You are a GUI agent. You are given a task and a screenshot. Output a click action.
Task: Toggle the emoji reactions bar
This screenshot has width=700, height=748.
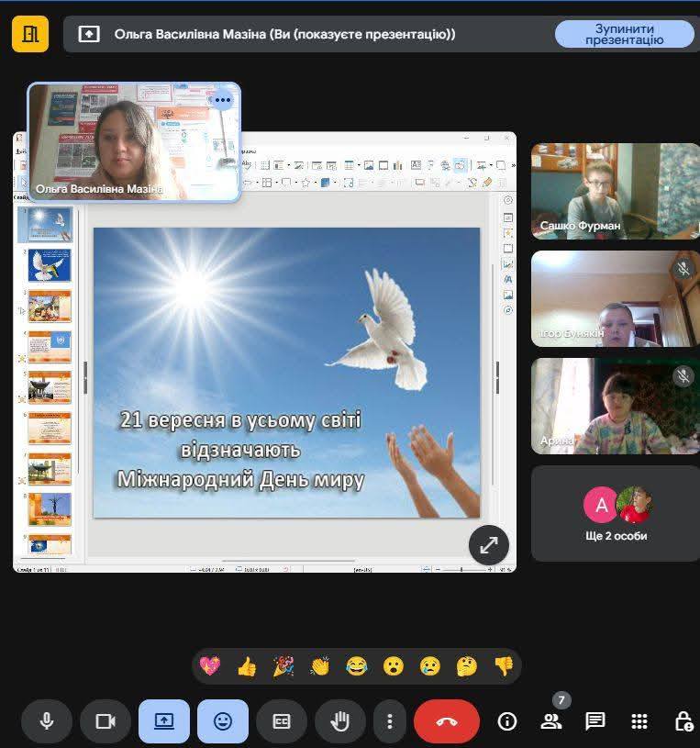point(223,721)
